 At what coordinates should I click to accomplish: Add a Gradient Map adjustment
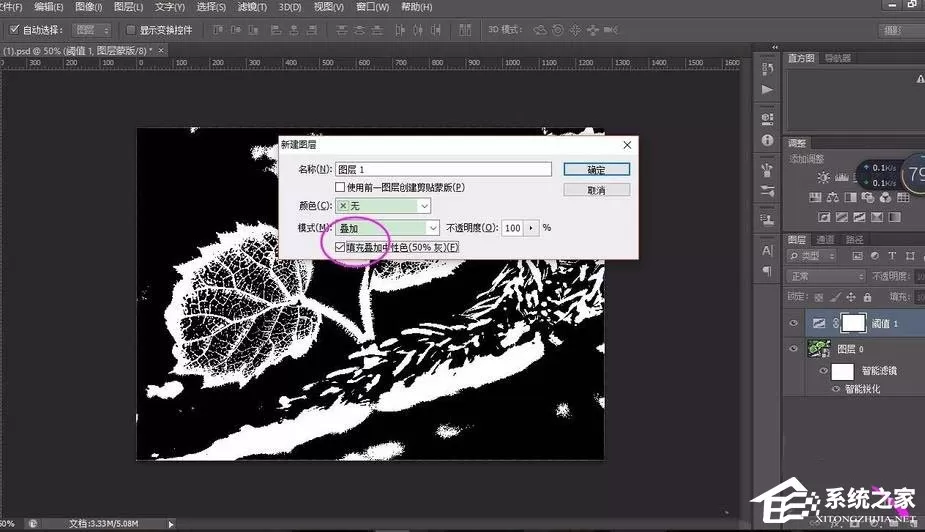895,217
